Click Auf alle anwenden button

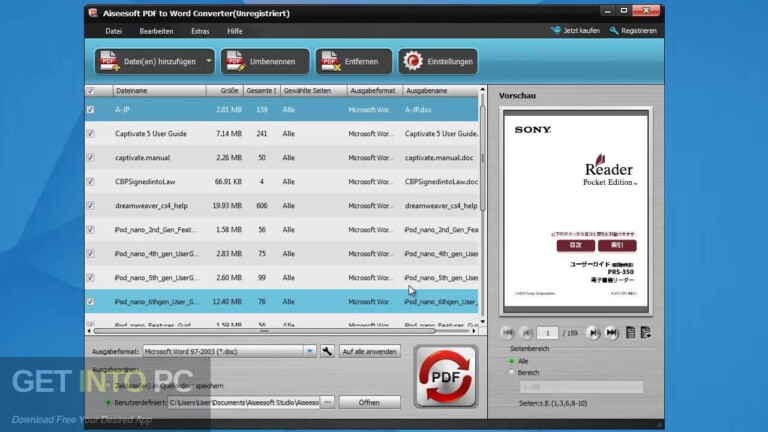click(x=369, y=352)
